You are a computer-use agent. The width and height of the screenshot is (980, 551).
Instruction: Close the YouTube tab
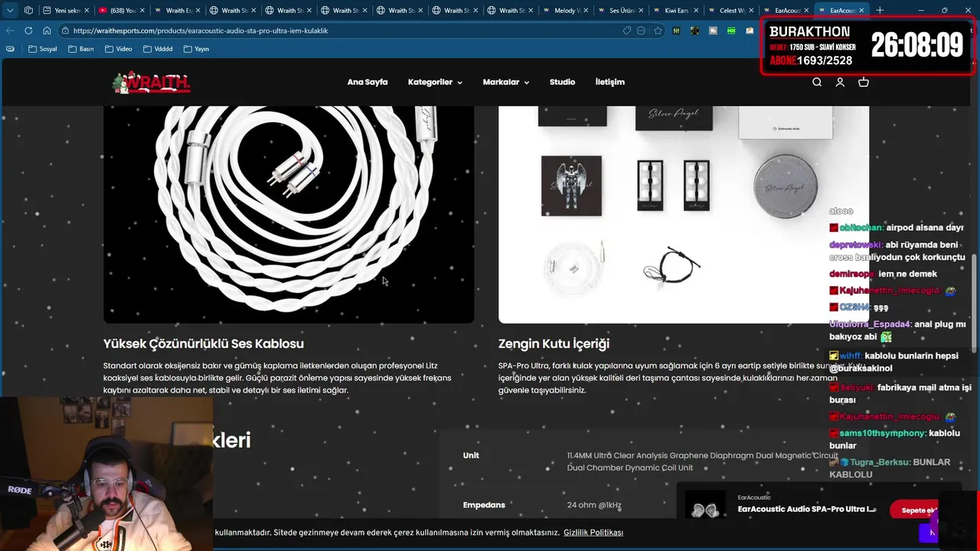tap(142, 11)
